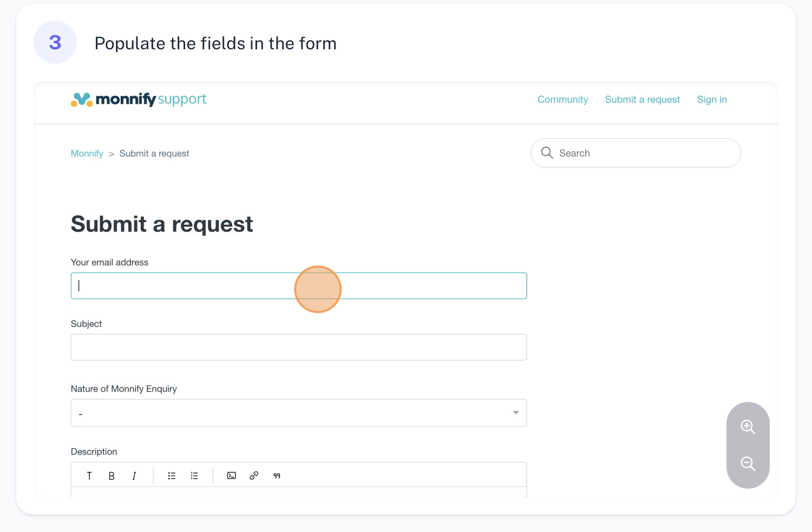Expand the Nature of Monnify Enquiry dropdown
The height and width of the screenshot is (532, 812).
[x=299, y=413]
